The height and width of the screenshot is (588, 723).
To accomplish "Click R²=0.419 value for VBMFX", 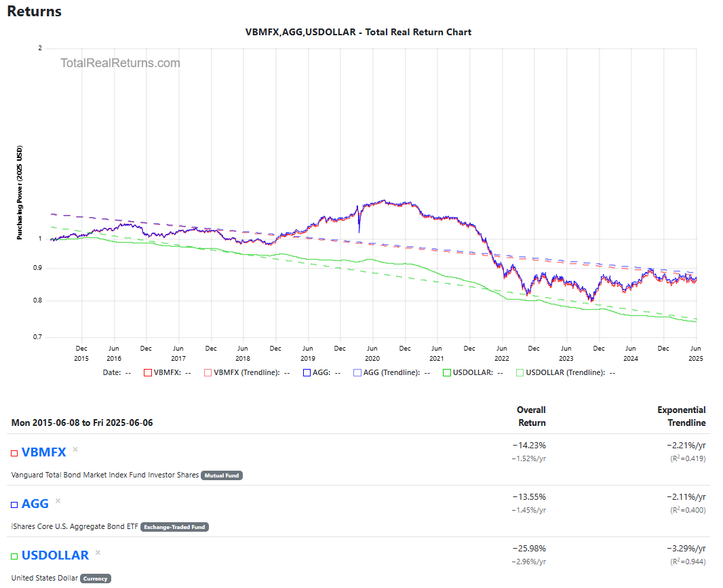I will coord(688,458).
